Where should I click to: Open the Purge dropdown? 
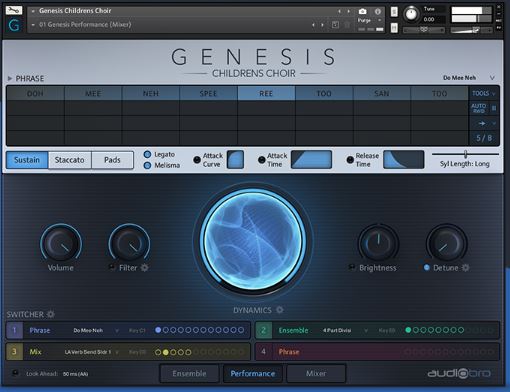click(379, 20)
